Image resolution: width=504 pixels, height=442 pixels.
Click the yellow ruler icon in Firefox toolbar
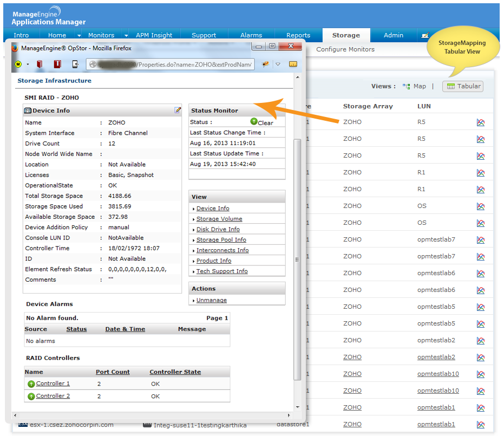click(x=293, y=64)
